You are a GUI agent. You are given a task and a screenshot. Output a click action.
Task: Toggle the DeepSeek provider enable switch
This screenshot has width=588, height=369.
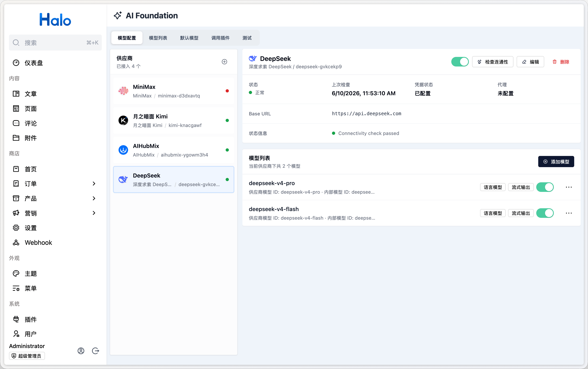click(460, 62)
